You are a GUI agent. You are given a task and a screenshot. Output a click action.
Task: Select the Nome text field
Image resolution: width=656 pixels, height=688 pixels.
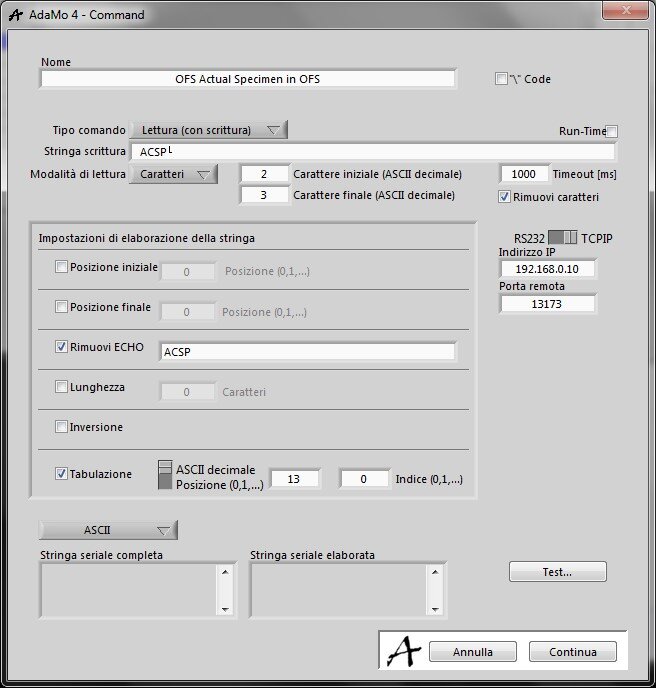(x=247, y=79)
